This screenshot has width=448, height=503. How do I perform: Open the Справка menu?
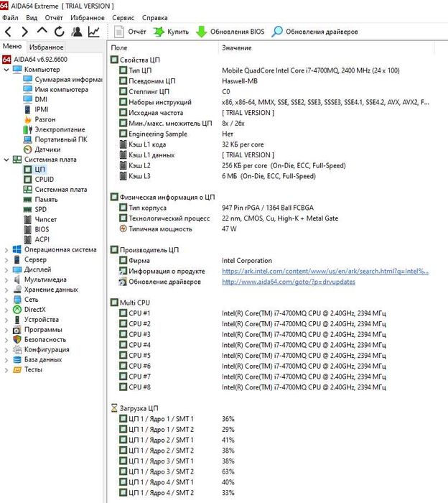(155, 18)
